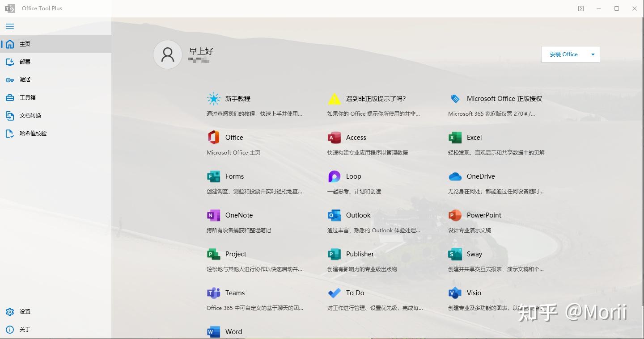Click Microsoft Office 正版授权 title
This screenshot has height=339, width=644.
(x=504, y=99)
